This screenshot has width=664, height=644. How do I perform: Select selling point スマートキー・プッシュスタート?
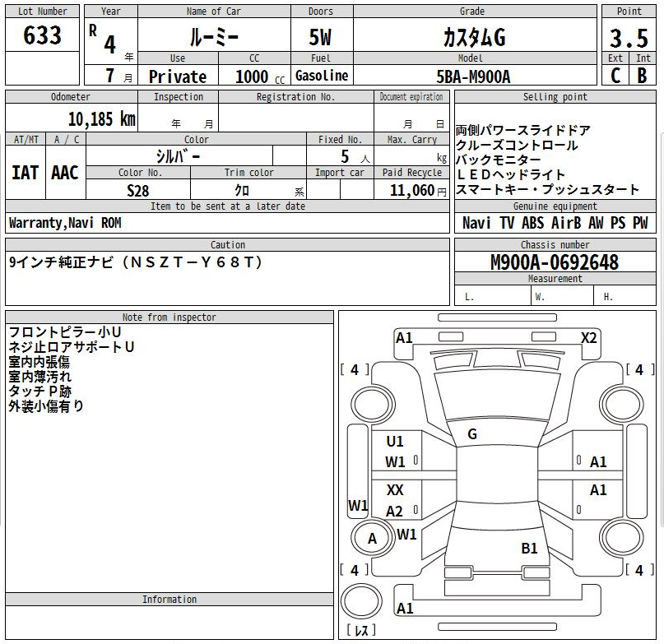coord(547,189)
